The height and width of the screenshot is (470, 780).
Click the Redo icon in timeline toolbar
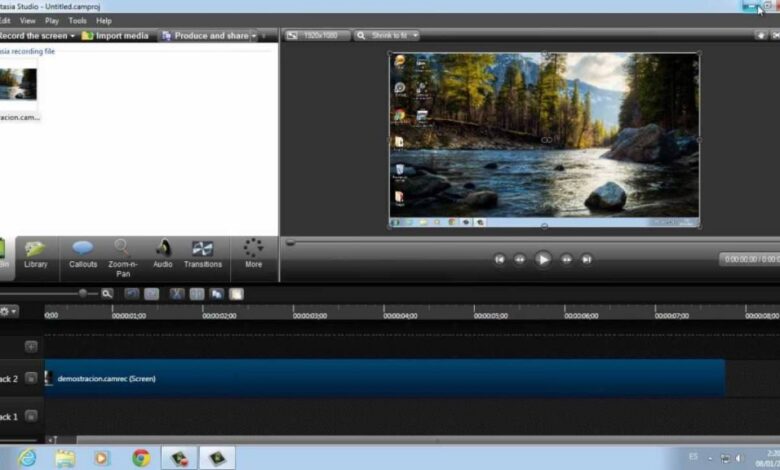coord(152,294)
